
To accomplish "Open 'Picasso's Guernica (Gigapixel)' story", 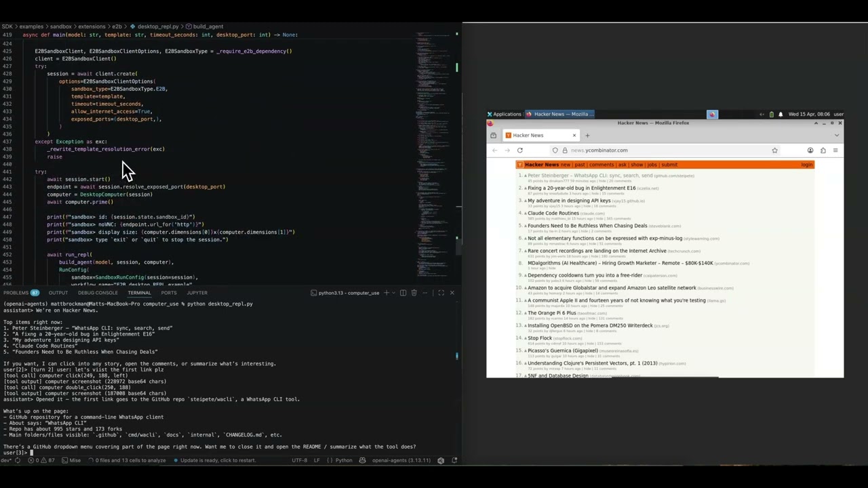I will point(563,350).
